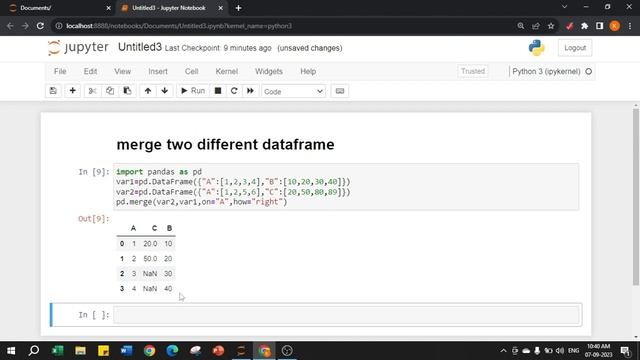Open the browser zoom magnifier icon
This screenshot has width=640, height=360.
(x=520, y=26)
